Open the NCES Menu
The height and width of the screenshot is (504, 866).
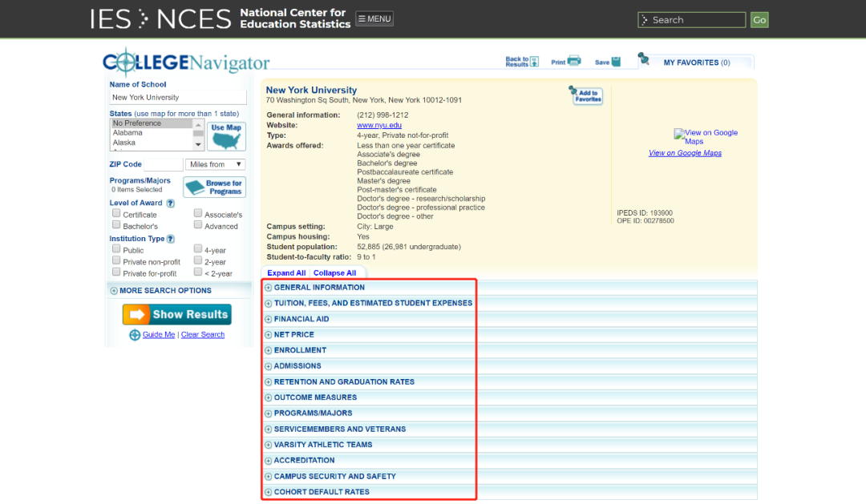click(x=374, y=19)
